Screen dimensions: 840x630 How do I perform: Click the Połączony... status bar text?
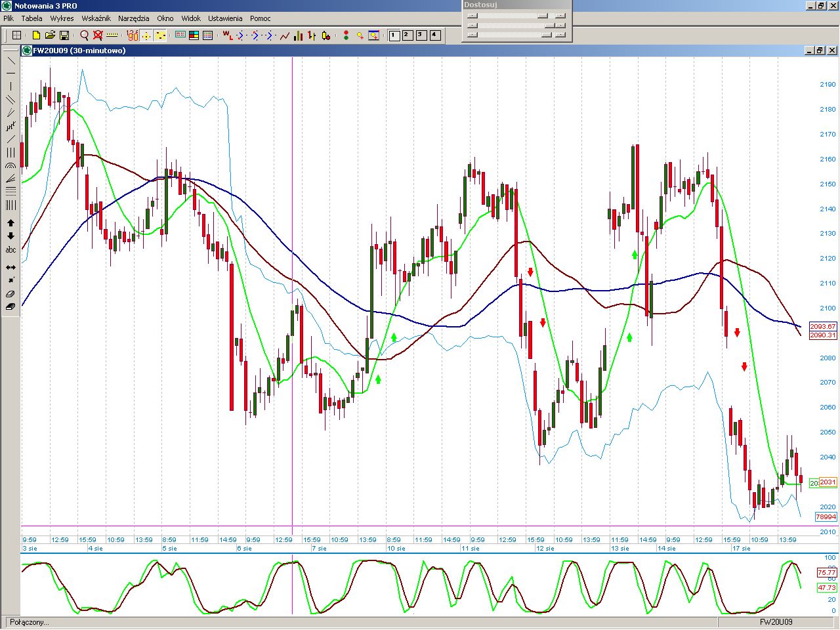(30, 622)
